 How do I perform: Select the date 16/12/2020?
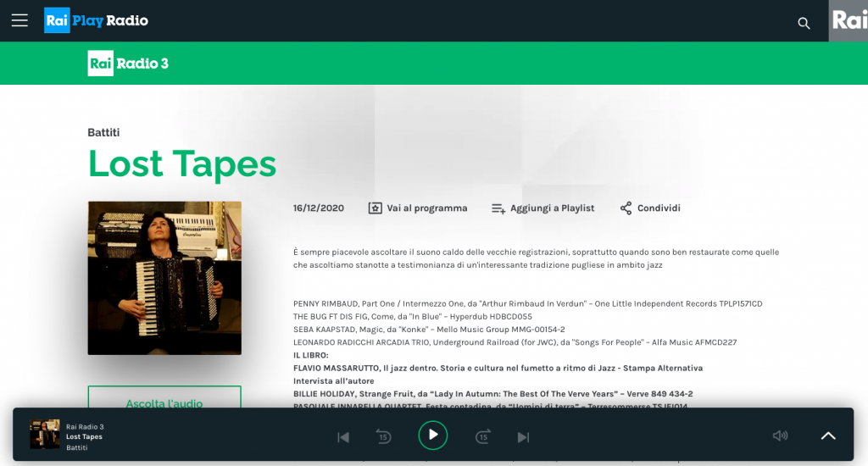pyautogui.click(x=319, y=208)
